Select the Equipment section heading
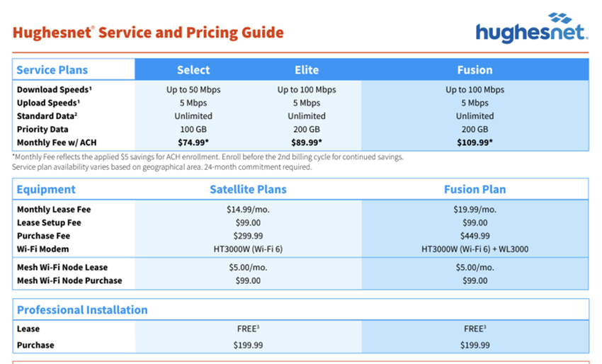This screenshot has width=602, height=364. pos(46,189)
